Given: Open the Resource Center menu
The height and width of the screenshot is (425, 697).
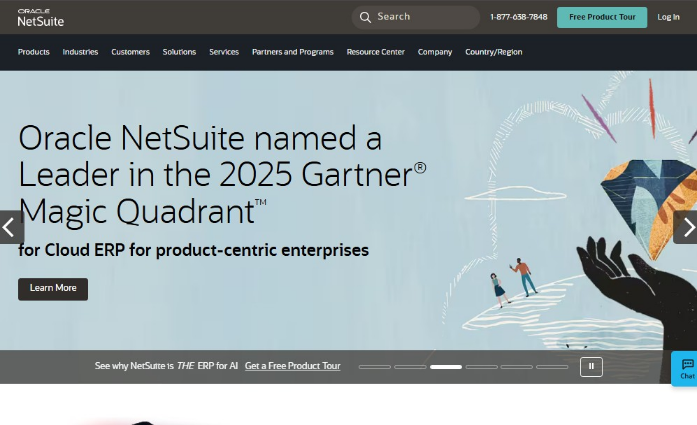Looking at the screenshot, I should [376, 52].
